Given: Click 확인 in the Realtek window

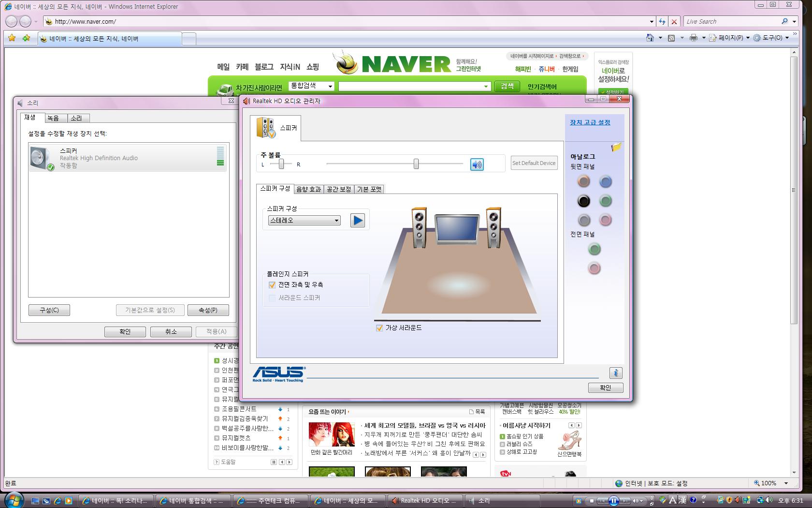Looking at the screenshot, I should (x=606, y=388).
